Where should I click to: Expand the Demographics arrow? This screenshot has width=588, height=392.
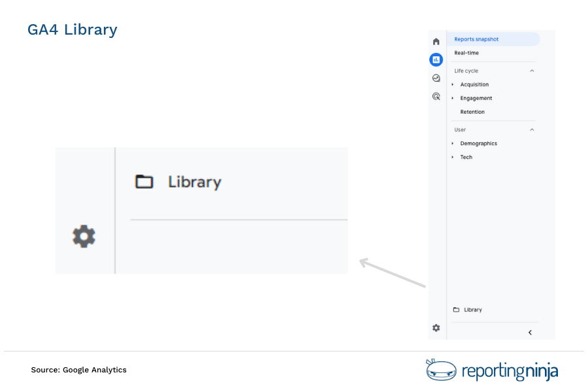pyautogui.click(x=453, y=143)
